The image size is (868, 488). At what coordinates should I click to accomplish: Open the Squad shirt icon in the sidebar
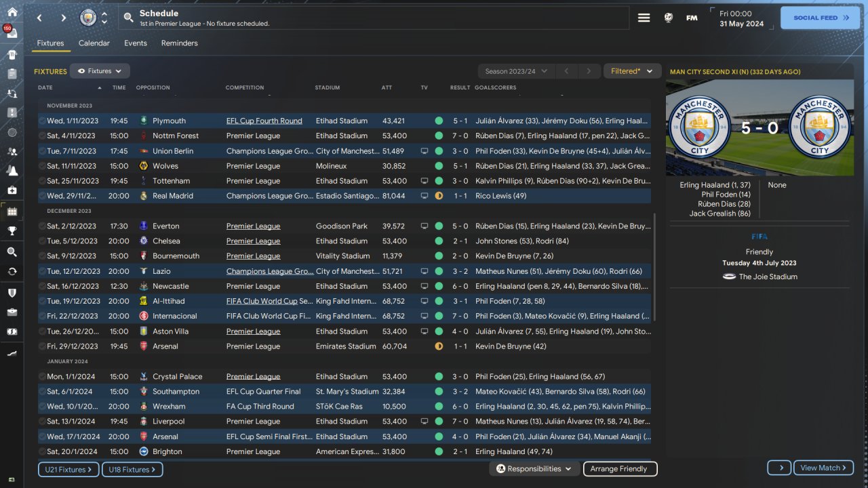point(12,54)
